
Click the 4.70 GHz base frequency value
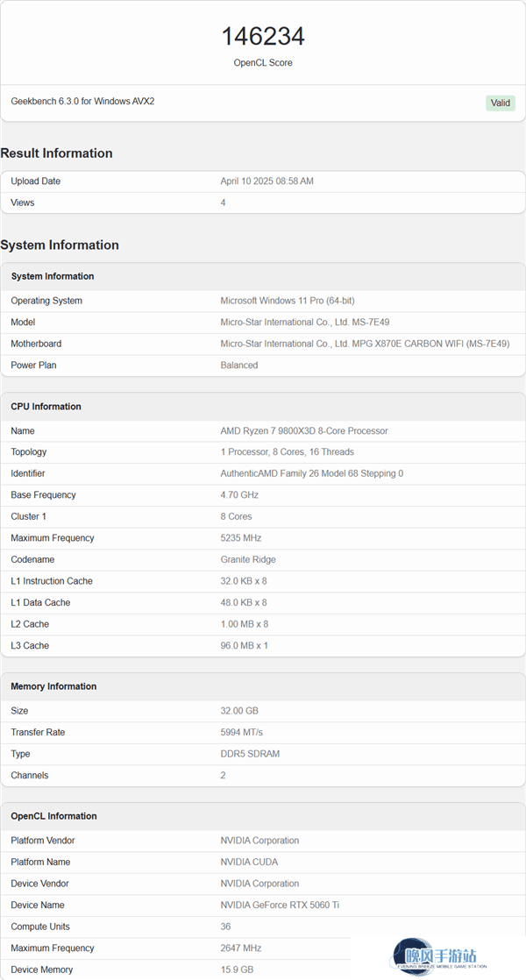(239, 495)
